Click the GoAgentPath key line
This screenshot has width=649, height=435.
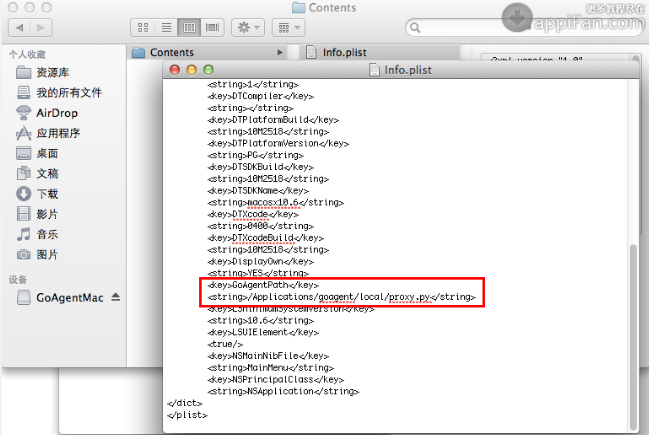[x=263, y=285]
